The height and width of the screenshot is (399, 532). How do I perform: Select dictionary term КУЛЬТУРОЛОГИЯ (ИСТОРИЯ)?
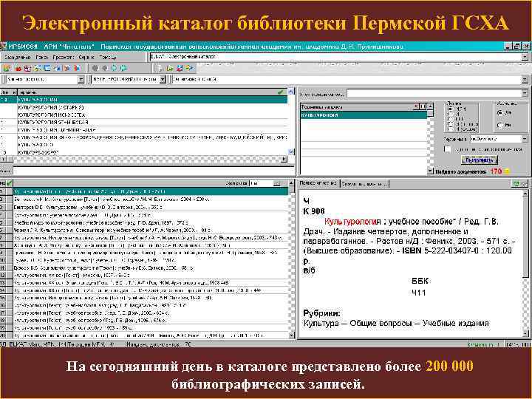click(x=152, y=107)
